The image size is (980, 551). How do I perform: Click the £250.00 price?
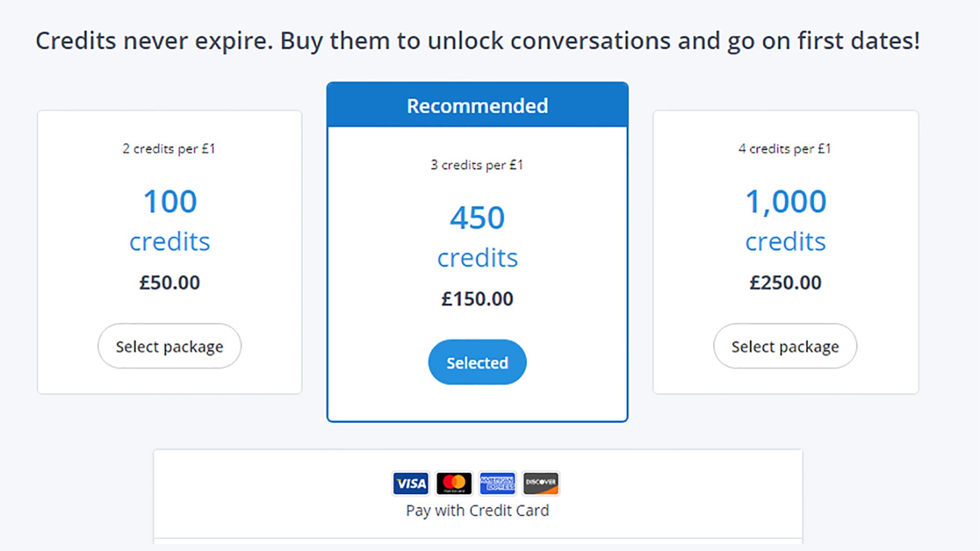pyautogui.click(x=785, y=283)
